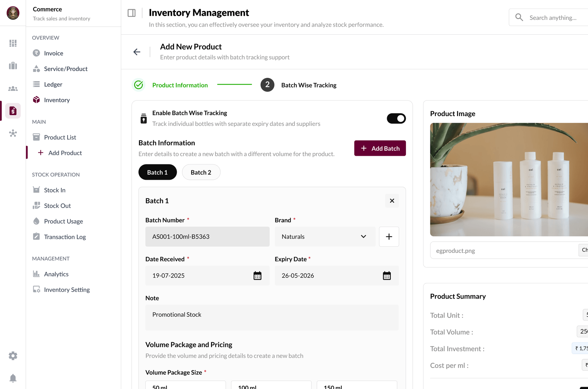Open the Expiry Date calendar picker
588x389 pixels.
click(386, 276)
